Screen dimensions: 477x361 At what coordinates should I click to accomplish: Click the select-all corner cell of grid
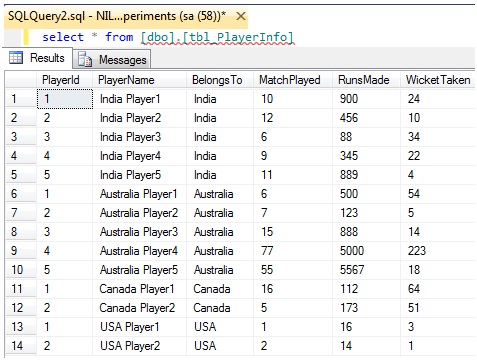pos(21,80)
